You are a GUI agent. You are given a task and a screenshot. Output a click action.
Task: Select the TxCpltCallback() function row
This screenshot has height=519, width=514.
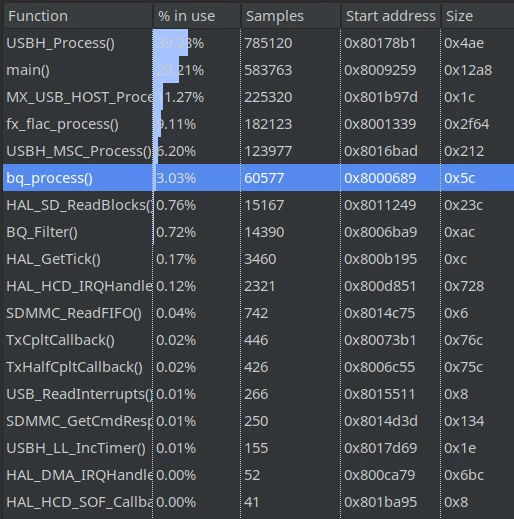258,340
